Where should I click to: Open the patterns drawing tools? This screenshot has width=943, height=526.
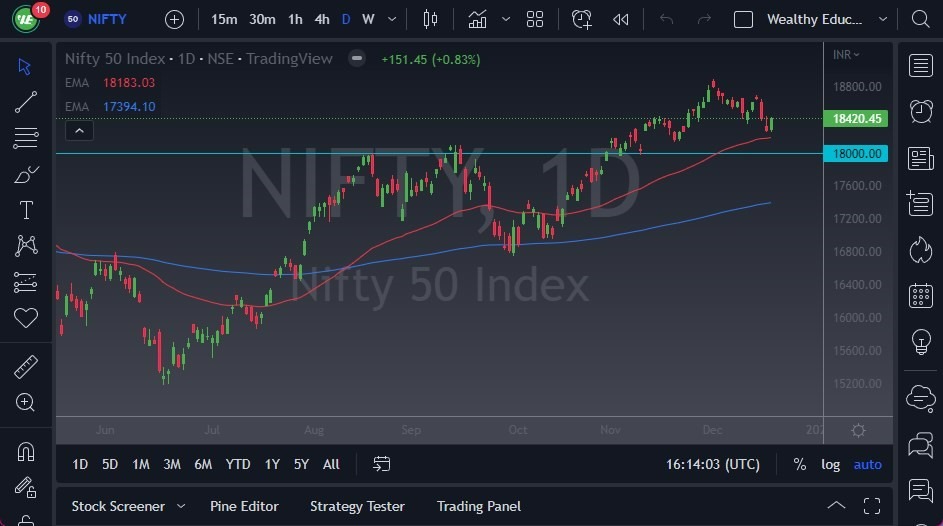(x=25, y=246)
